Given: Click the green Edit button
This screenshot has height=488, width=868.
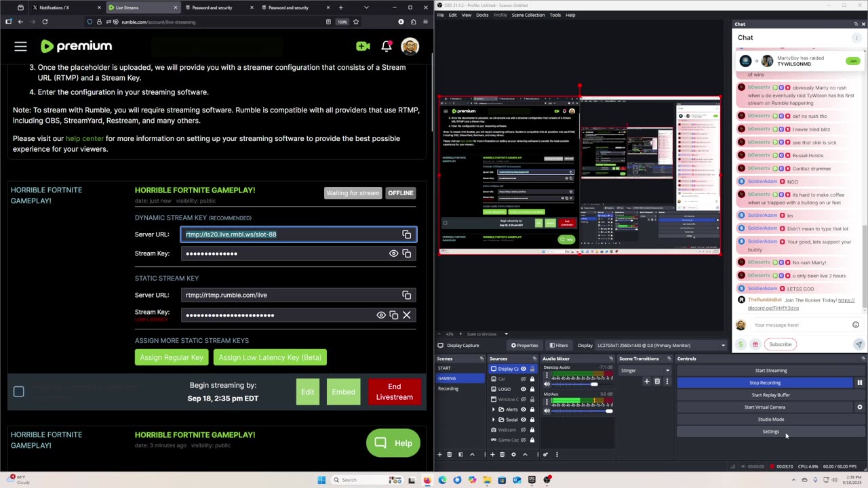Looking at the screenshot, I should point(308,392).
